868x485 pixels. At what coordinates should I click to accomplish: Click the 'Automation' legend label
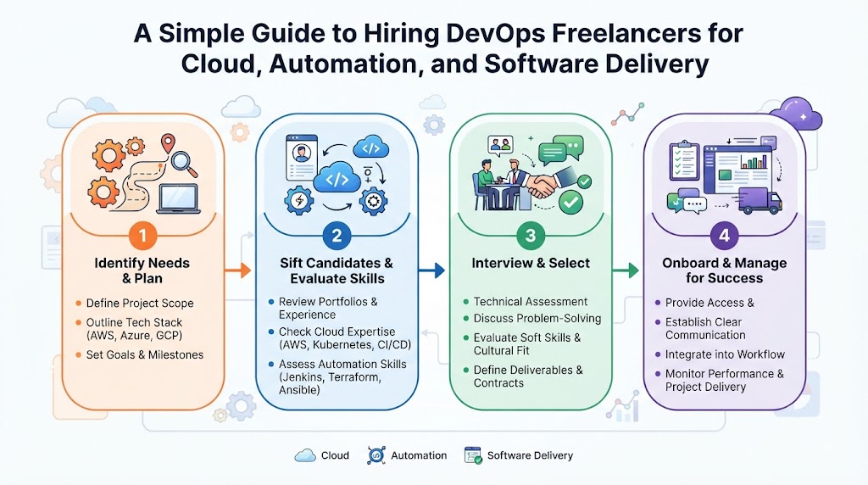(x=419, y=455)
